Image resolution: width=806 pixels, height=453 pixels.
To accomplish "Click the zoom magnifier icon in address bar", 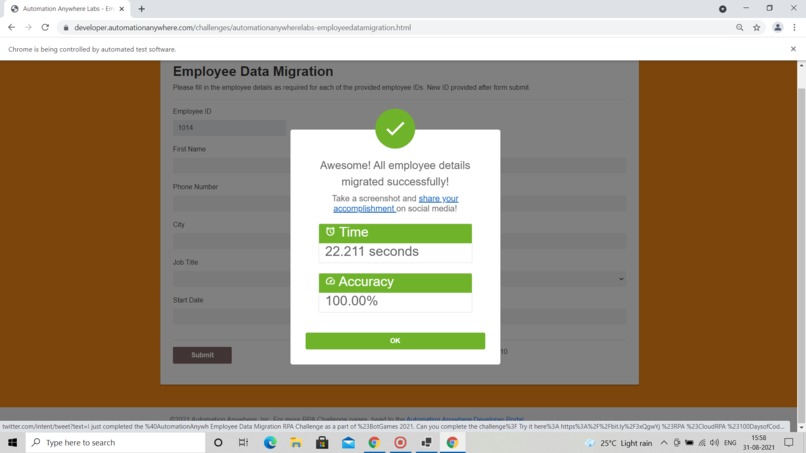I will (739, 27).
